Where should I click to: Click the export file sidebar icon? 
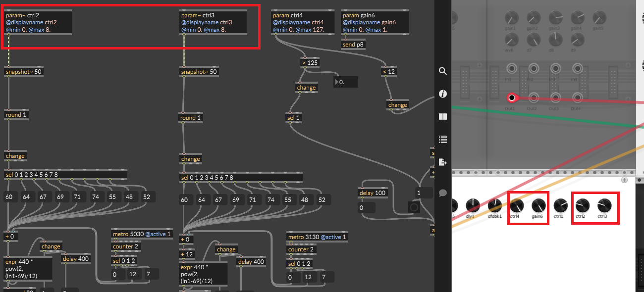pyautogui.click(x=443, y=162)
